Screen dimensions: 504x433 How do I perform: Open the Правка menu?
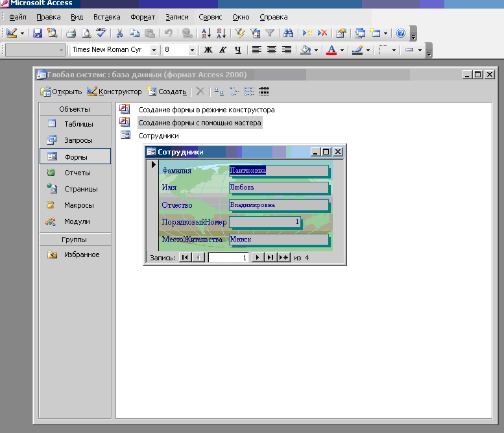tap(49, 17)
